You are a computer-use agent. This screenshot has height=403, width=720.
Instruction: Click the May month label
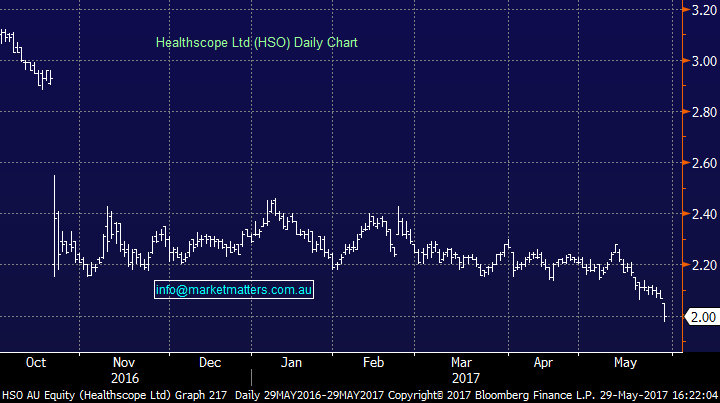625,363
